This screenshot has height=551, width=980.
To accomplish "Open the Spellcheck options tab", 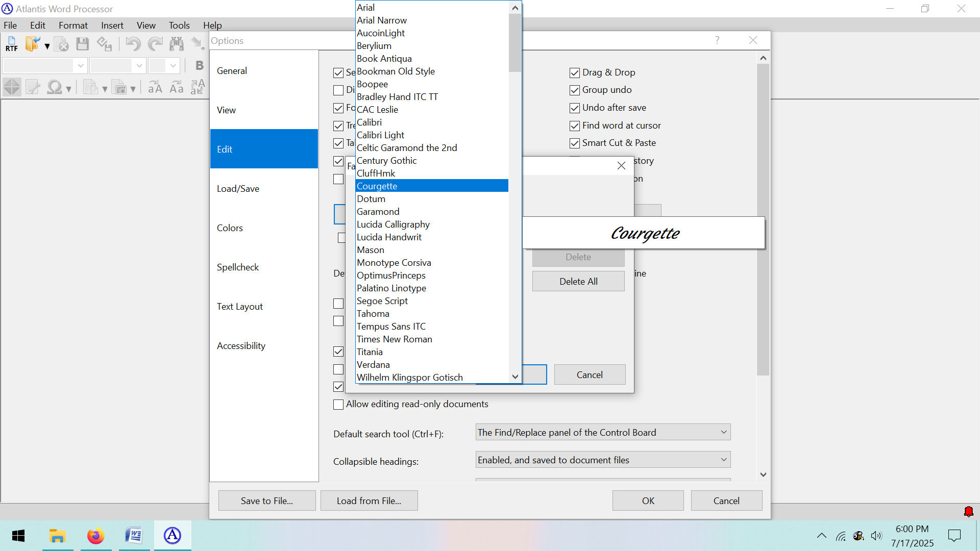I will click(x=264, y=267).
